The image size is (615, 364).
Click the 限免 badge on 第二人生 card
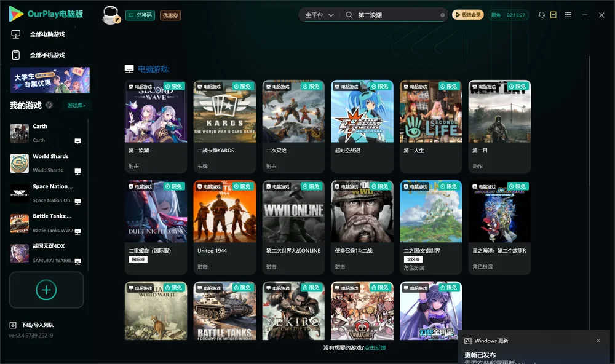(448, 86)
